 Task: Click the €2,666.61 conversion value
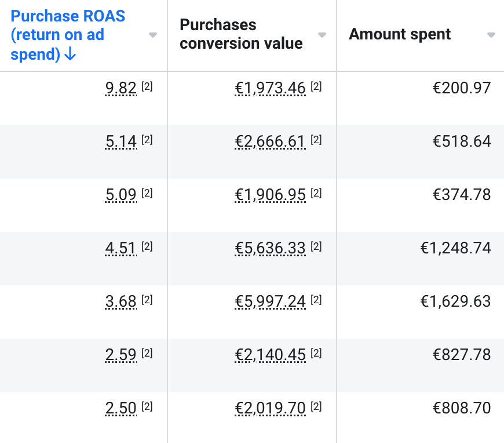point(270,141)
